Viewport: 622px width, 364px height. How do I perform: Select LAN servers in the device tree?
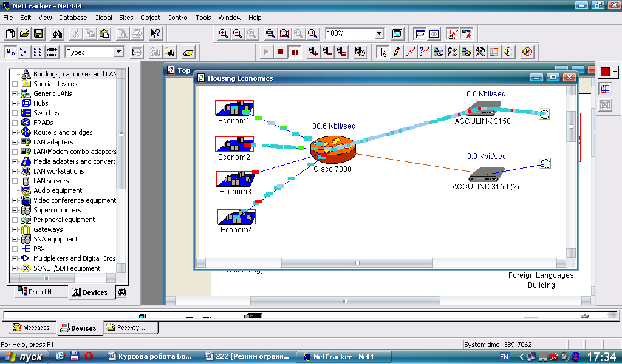(x=51, y=181)
